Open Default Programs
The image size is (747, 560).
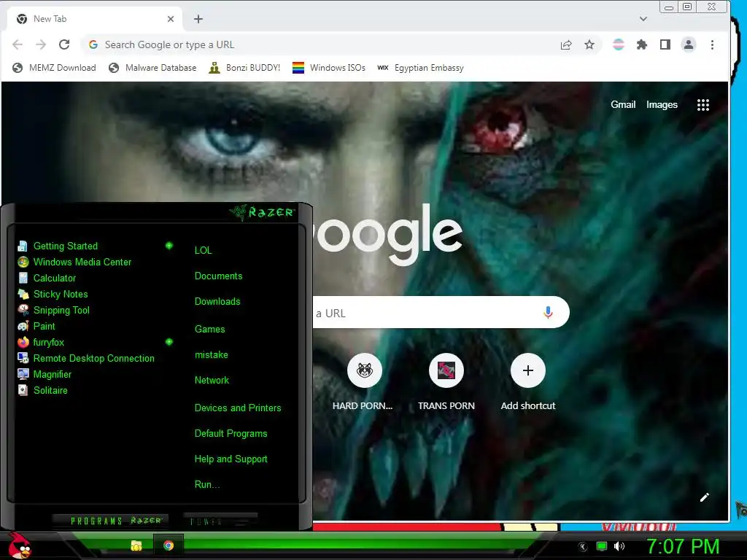coord(231,433)
